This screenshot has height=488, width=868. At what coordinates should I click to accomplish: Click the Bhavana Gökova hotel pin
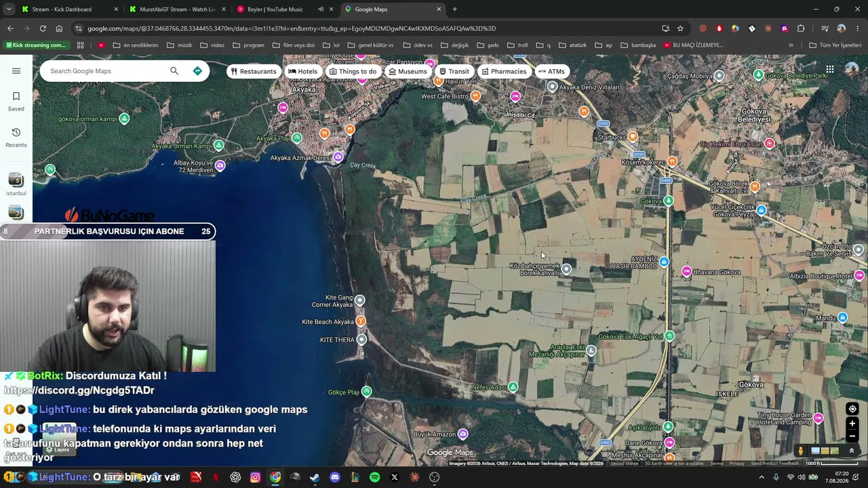pyautogui.click(x=686, y=272)
